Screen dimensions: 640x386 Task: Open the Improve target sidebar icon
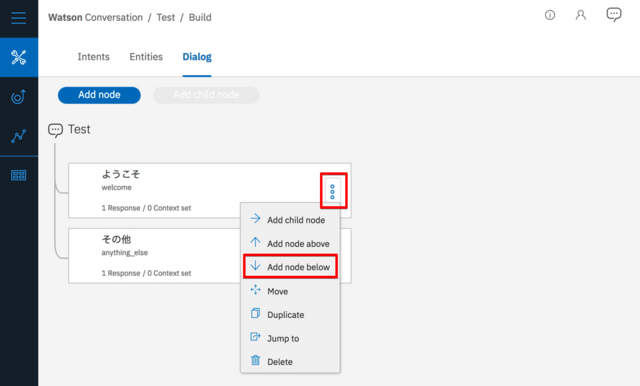[x=19, y=97]
